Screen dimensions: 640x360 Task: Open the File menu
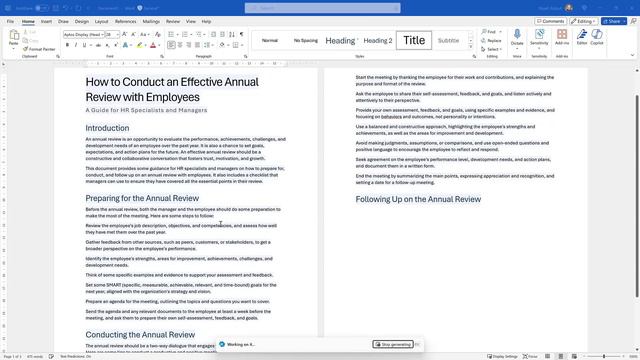click(10, 21)
